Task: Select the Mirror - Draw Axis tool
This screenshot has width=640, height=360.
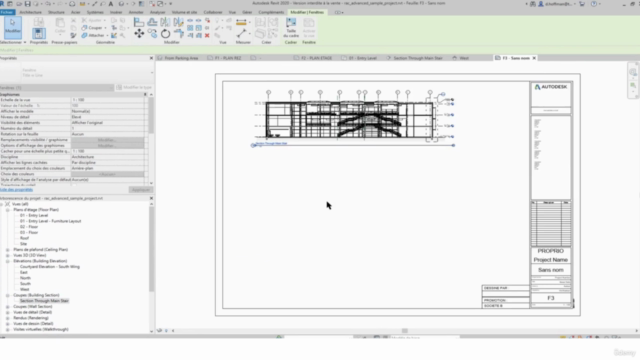Action: click(x=178, y=22)
